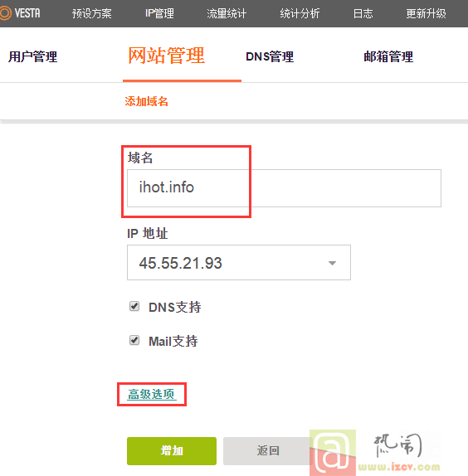Switch to the 邮箱管理 tab
468x476 pixels.
[388, 56]
